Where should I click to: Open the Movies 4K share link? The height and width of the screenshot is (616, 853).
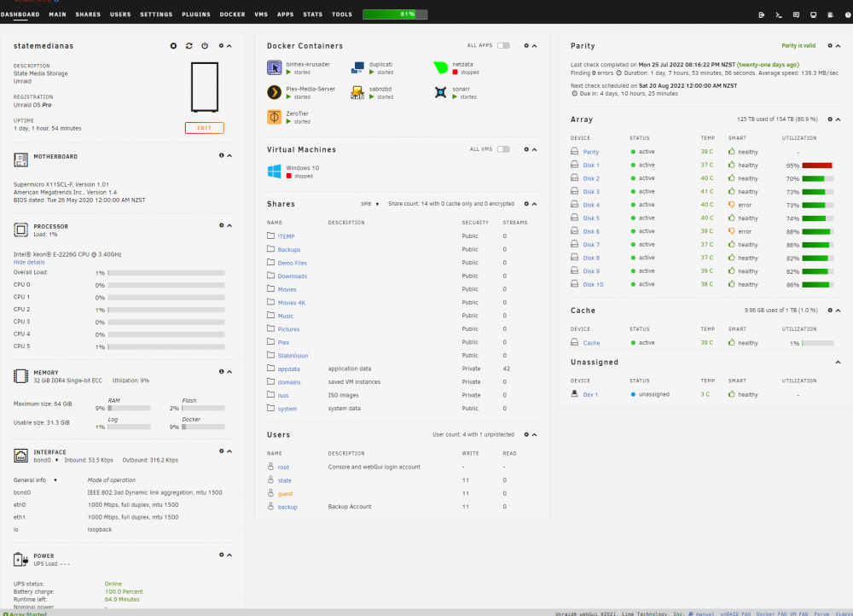[x=292, y=303]
